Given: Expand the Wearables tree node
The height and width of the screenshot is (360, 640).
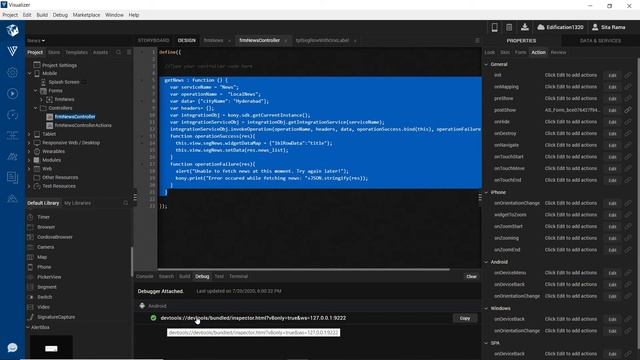Looking at the screenshot, I should pos(29,151).
